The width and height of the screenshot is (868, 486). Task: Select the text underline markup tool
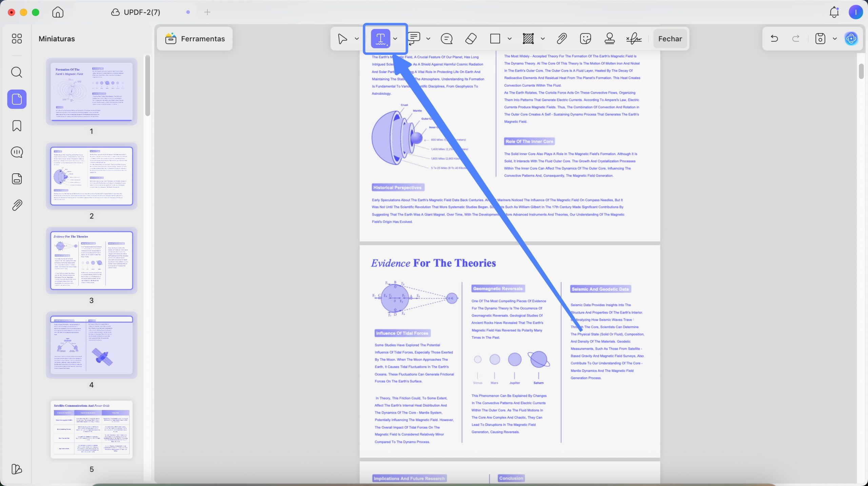(x=380, y=39)
